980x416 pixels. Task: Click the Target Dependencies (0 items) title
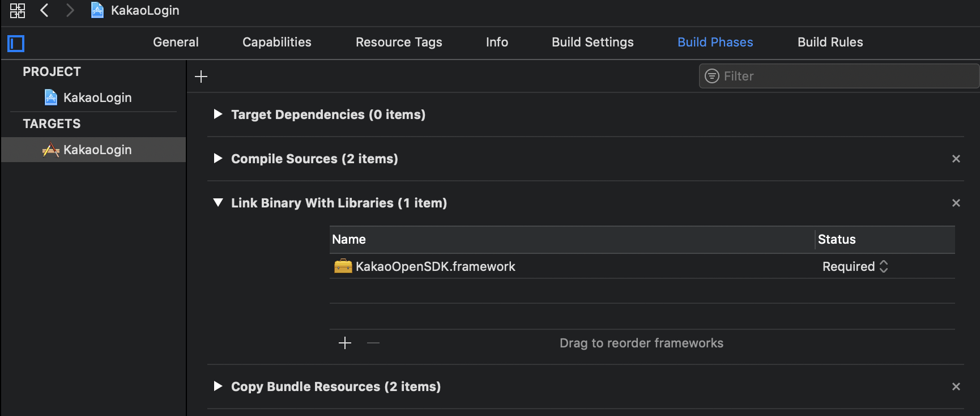coord(328,114)
